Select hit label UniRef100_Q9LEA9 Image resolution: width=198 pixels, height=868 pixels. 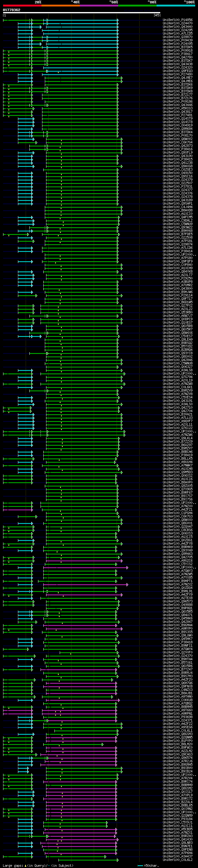(x=178, y=340)
